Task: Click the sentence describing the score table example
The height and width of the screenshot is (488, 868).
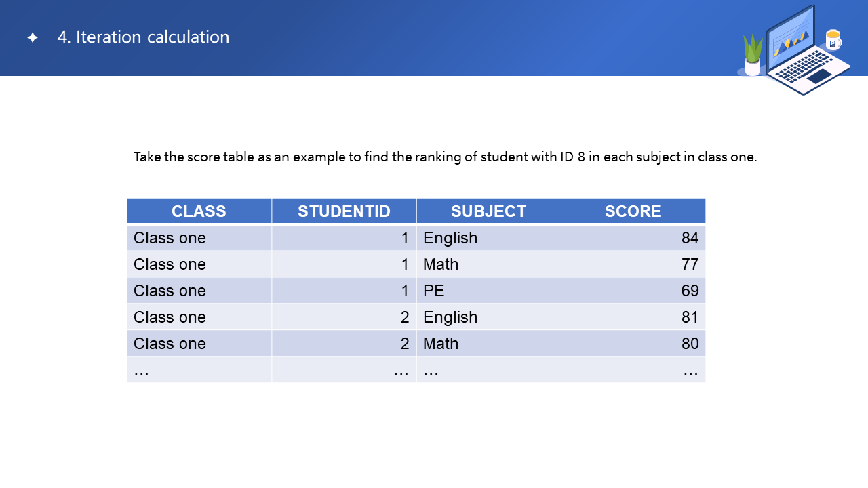Action: (445, 157)
